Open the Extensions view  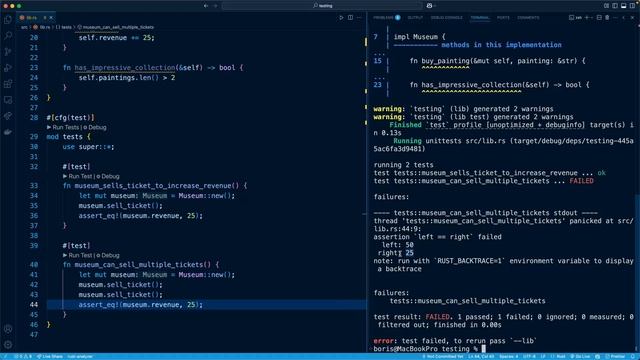[8, 84]
